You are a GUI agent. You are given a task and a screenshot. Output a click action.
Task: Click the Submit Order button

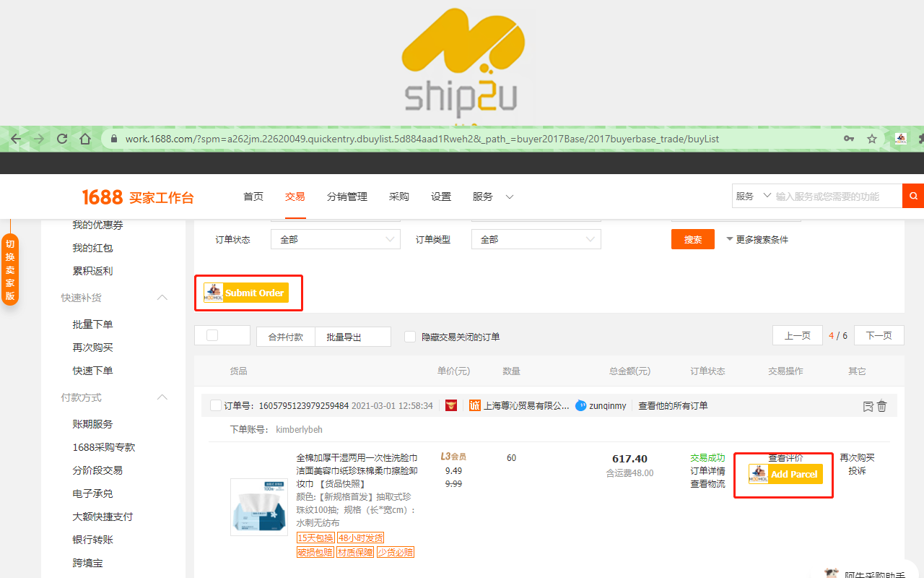coord(246,293)
